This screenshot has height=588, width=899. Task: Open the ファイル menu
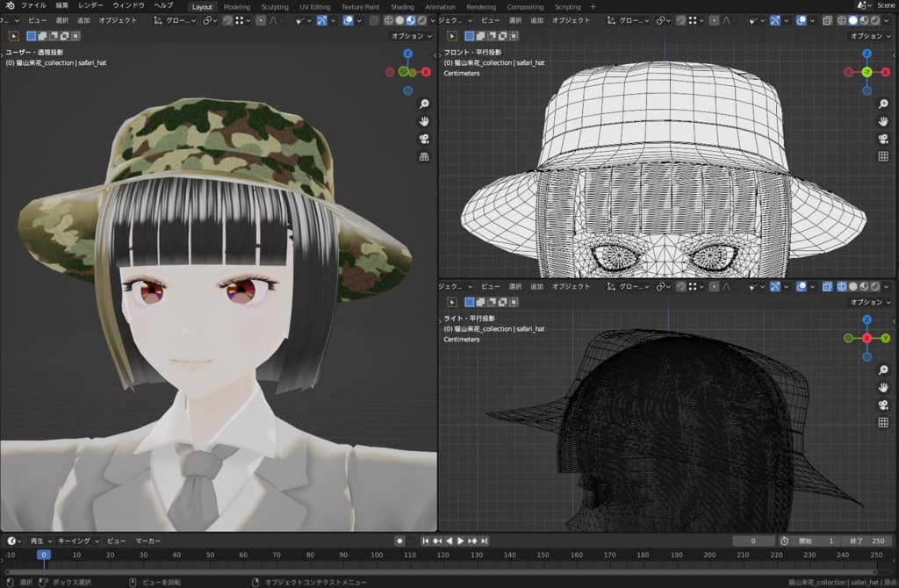(33, 6)
